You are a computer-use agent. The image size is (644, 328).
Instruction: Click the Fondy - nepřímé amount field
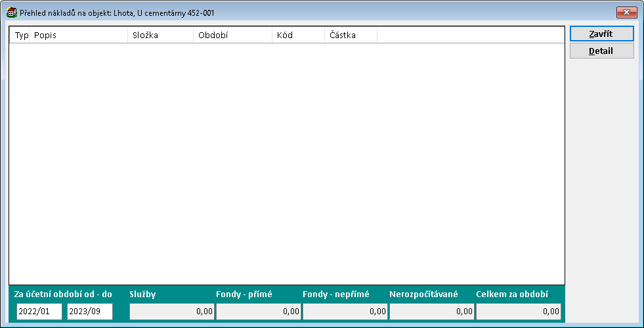[345, 312]
